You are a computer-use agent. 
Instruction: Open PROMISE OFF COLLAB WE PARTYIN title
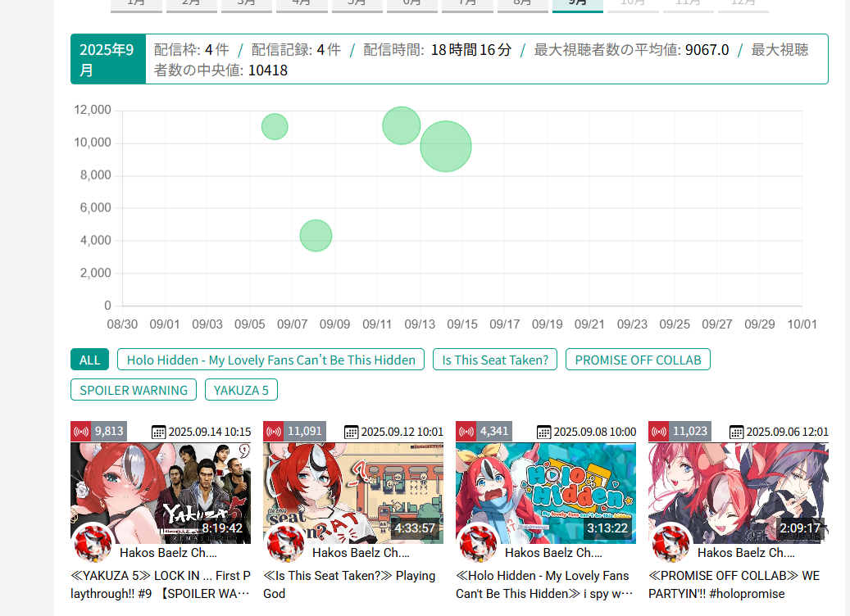click(734, 585)
